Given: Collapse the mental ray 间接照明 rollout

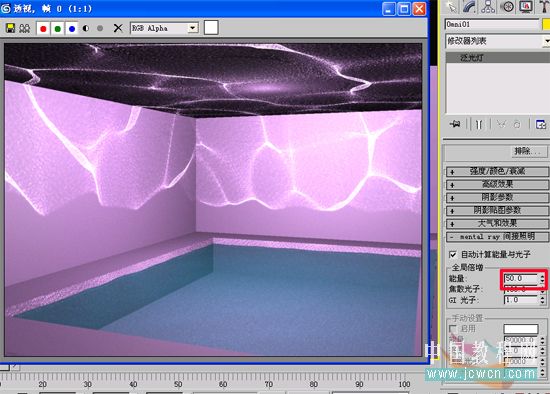Looking at the screenshot, I should [497, 236].
